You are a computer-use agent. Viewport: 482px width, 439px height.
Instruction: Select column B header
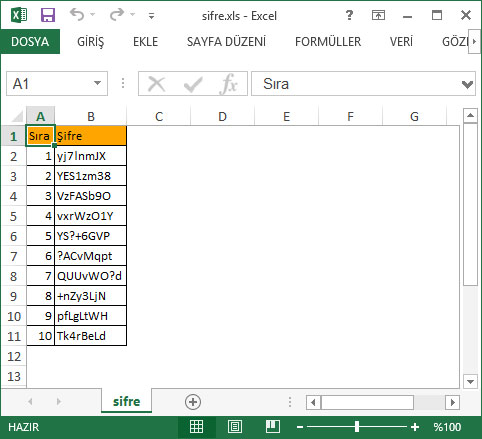[91, 116]
